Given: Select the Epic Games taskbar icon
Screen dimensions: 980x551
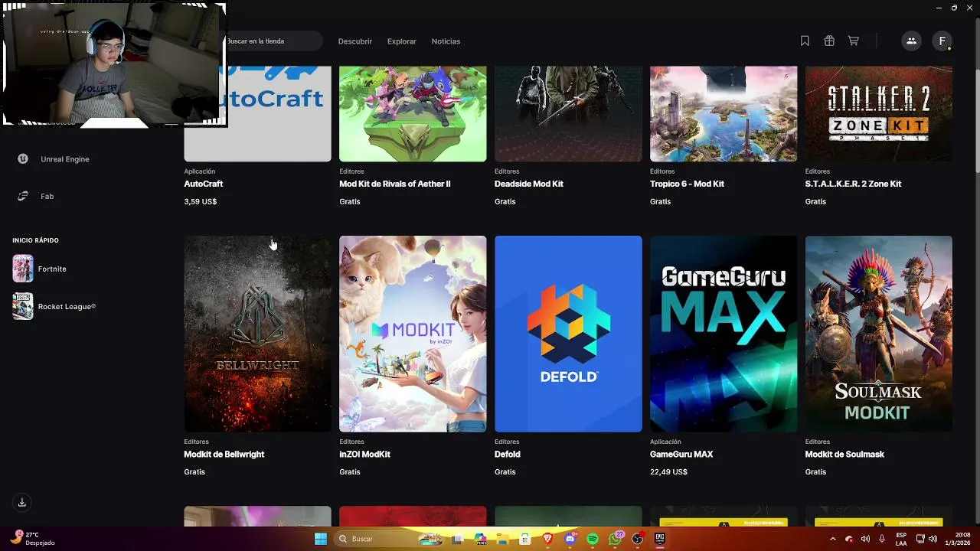Looking at the screenshot, I should [659, 539].
